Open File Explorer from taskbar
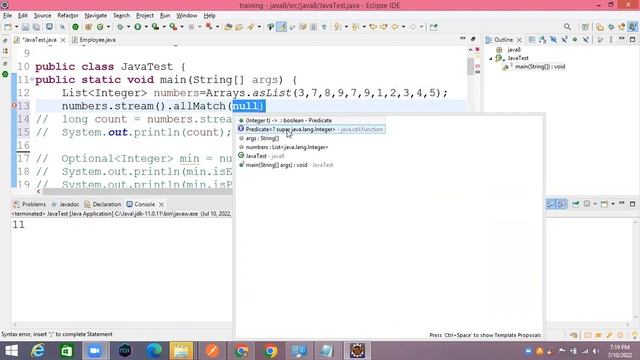Screen dimensions: 640x360 click(x=182, y=351)
